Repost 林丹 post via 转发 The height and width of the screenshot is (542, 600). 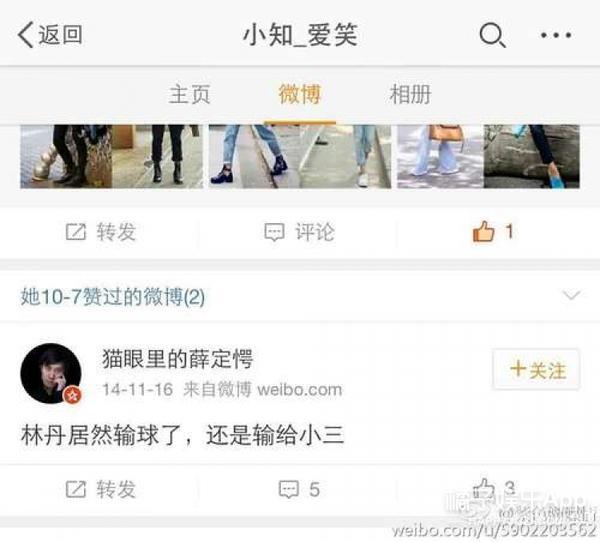(x=101, y=489)
